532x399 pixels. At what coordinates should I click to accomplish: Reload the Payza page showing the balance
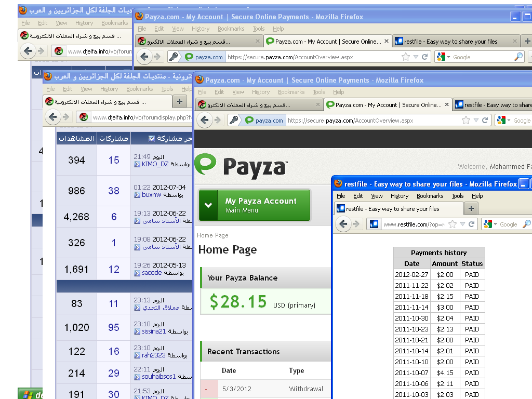pyautogui.click(x=485, y=120)
